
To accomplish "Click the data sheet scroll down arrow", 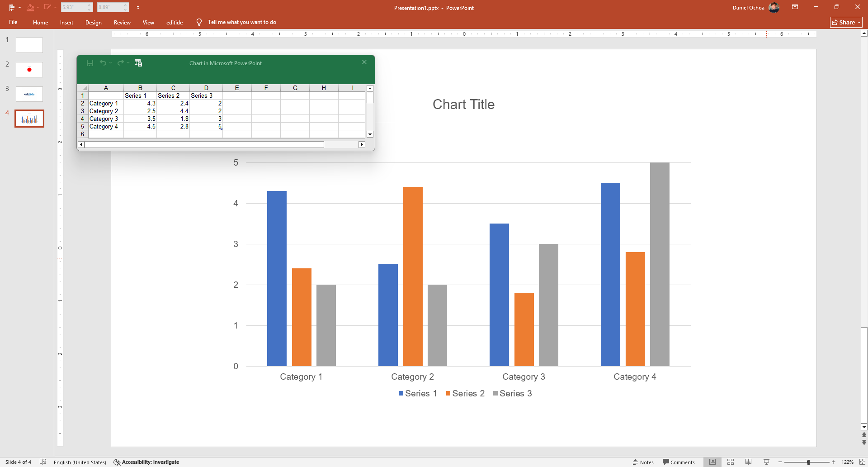I will (370, 134).
